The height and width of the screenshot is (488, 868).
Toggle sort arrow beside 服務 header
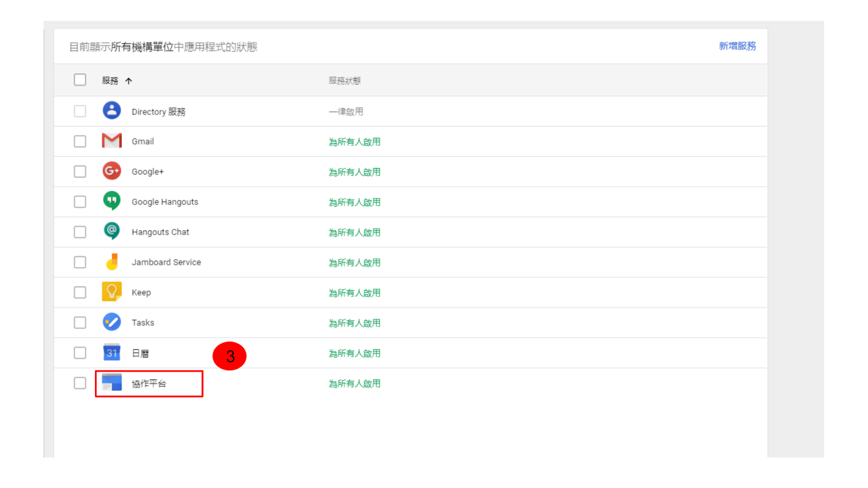[129, 81]
